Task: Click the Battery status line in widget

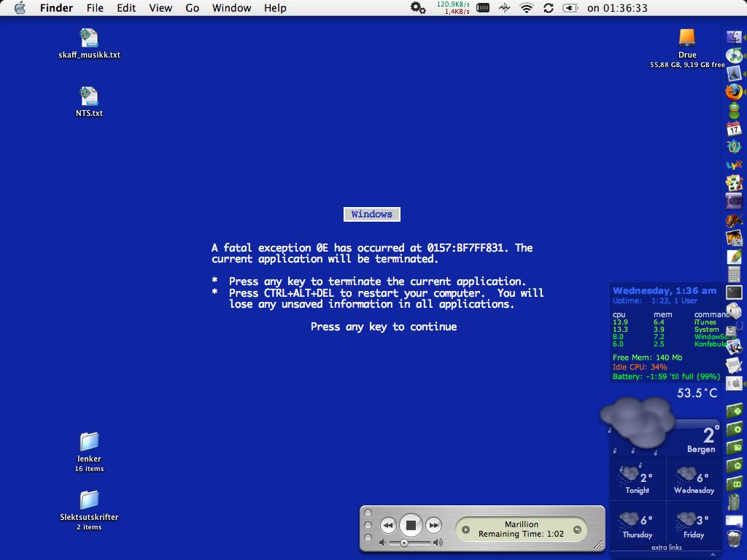Action: (x=666, y=377)
